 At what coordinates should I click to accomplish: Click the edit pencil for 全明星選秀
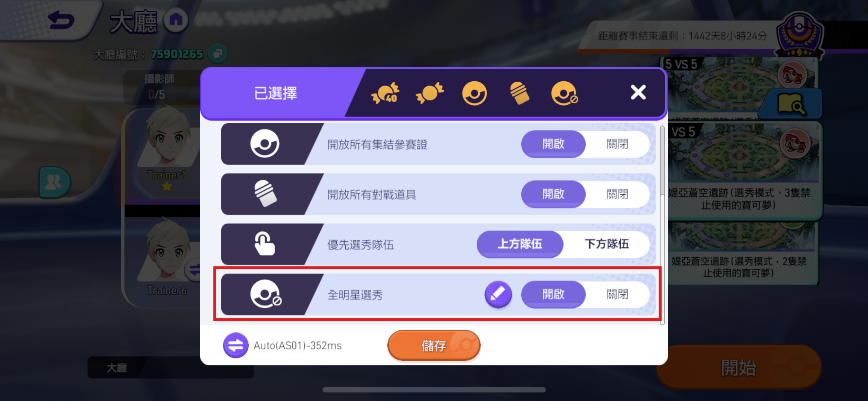point(498,294)
